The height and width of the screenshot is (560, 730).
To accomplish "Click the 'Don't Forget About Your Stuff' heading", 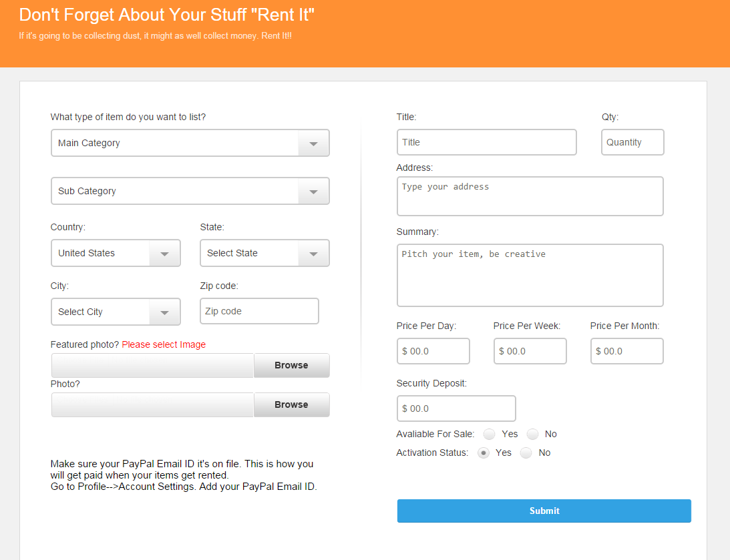I will point(167,15).
